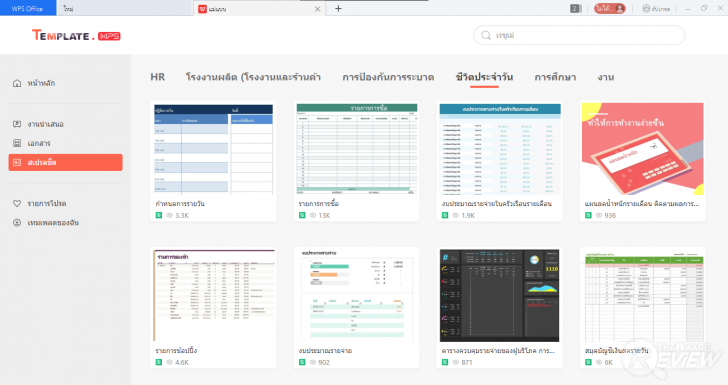Click the heart favorites icon in sidebar
Image resolution: width=728 pixels, height=385 pixels.
point(17,203)
